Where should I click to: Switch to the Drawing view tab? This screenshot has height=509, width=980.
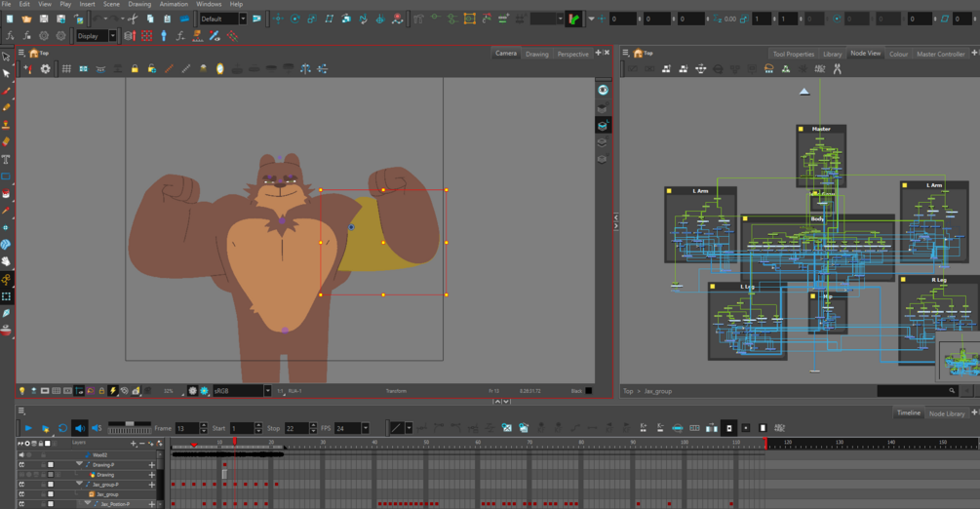point(537,54)
